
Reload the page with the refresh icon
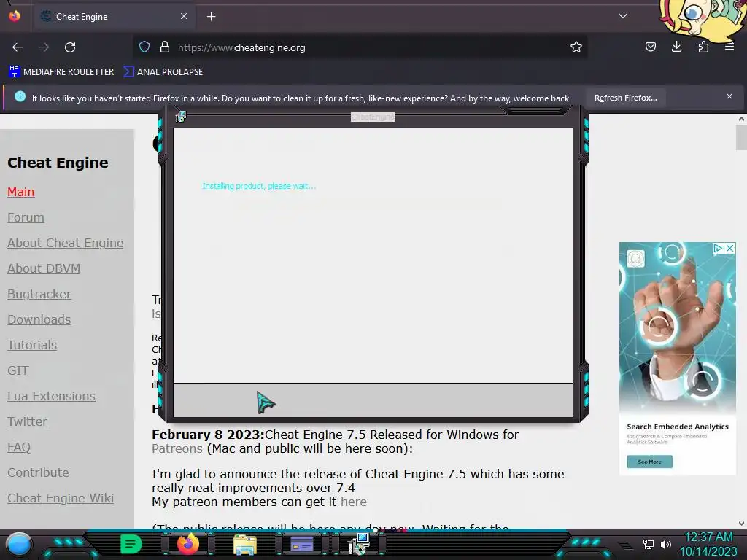70,47
